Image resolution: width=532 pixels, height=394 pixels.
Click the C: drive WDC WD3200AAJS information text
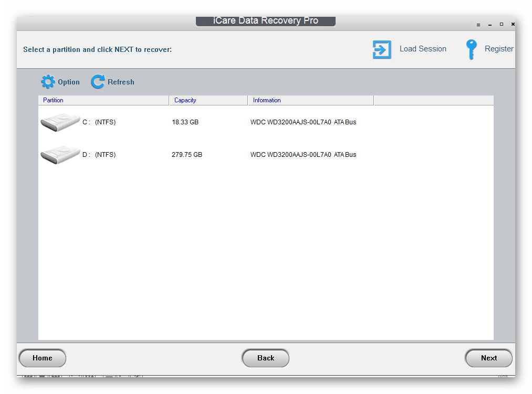coord(304,122)
